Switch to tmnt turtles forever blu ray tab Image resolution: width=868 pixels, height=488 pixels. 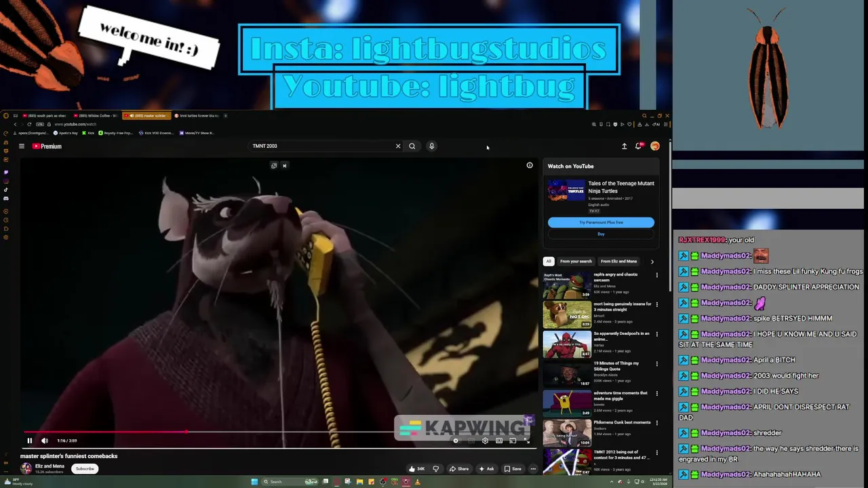(x=197, y=116)
